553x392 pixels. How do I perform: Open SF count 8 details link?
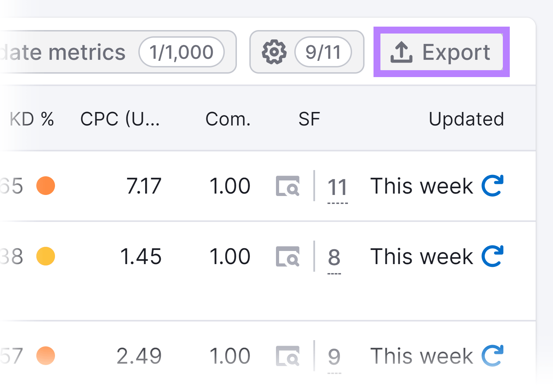click(334, 257)
